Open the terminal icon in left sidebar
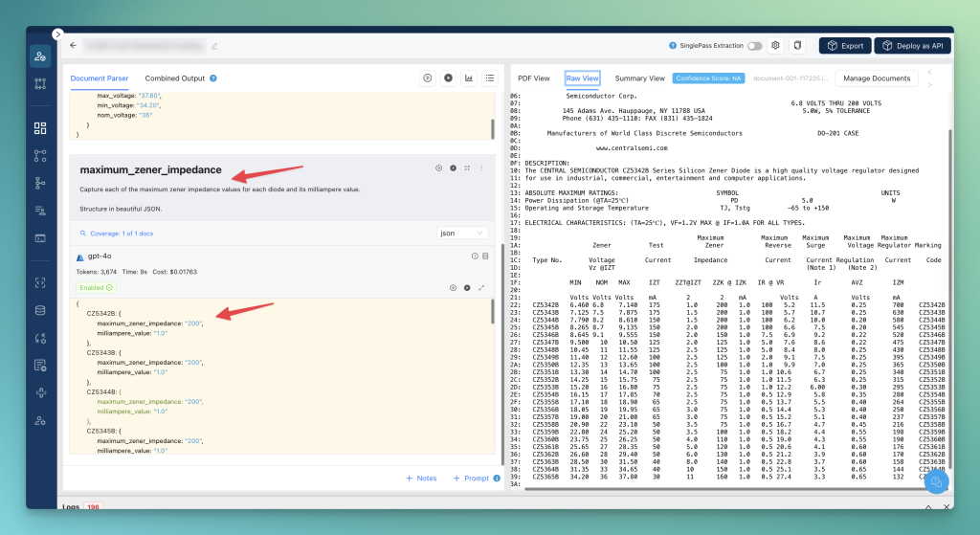Viewport: 980px width, 535px height. (x=40, y=237)
